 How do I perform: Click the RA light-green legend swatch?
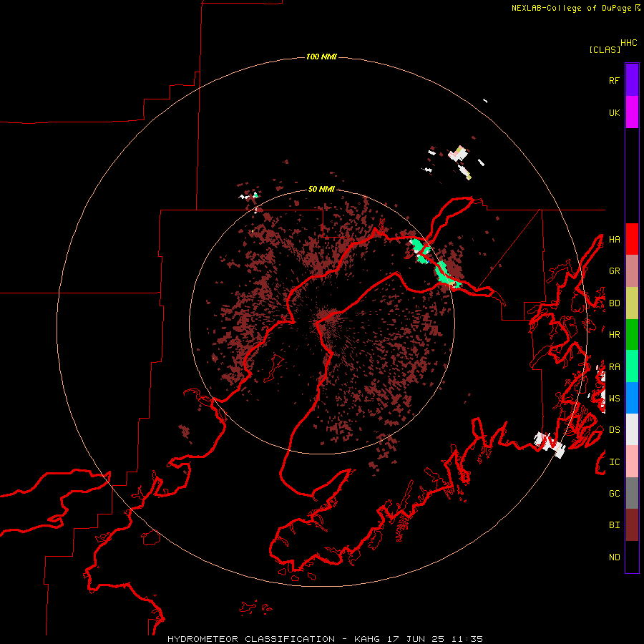pyautogui.click(x=632, y=366)
